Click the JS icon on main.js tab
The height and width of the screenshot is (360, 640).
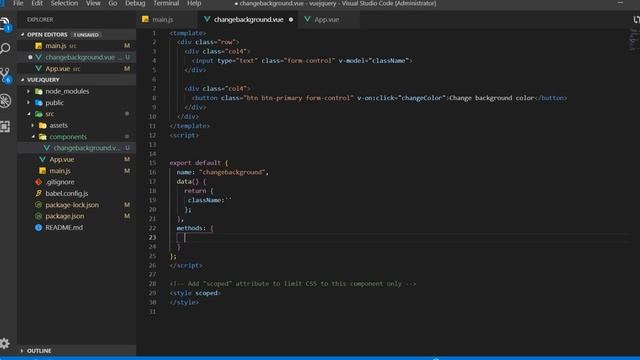(145, 19)
